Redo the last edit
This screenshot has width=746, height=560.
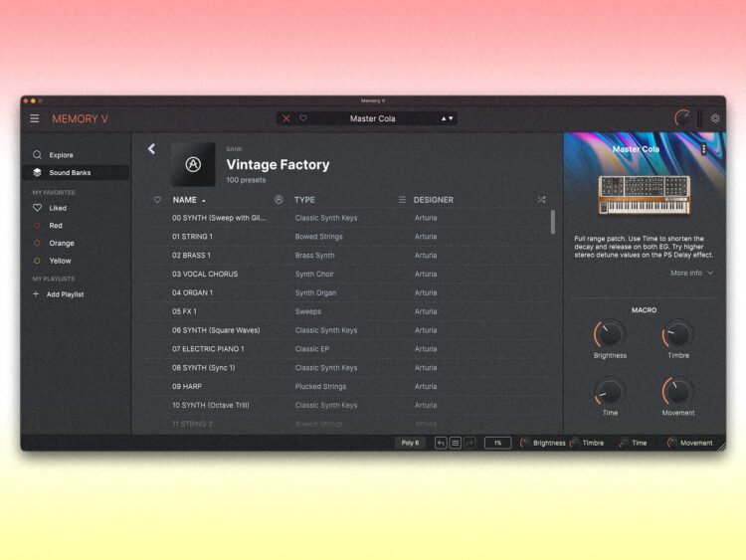click(x=469, y=443)
